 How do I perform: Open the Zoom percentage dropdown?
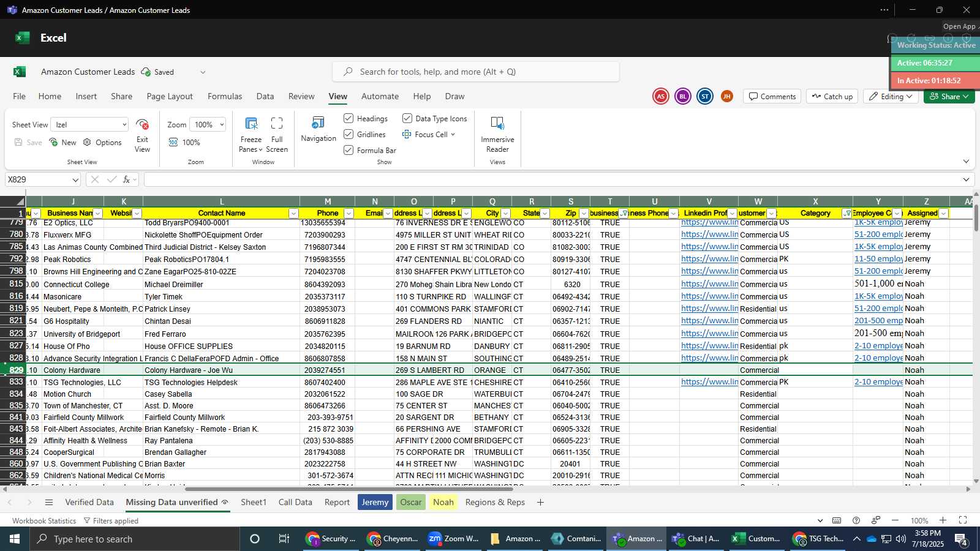[208, 124]
